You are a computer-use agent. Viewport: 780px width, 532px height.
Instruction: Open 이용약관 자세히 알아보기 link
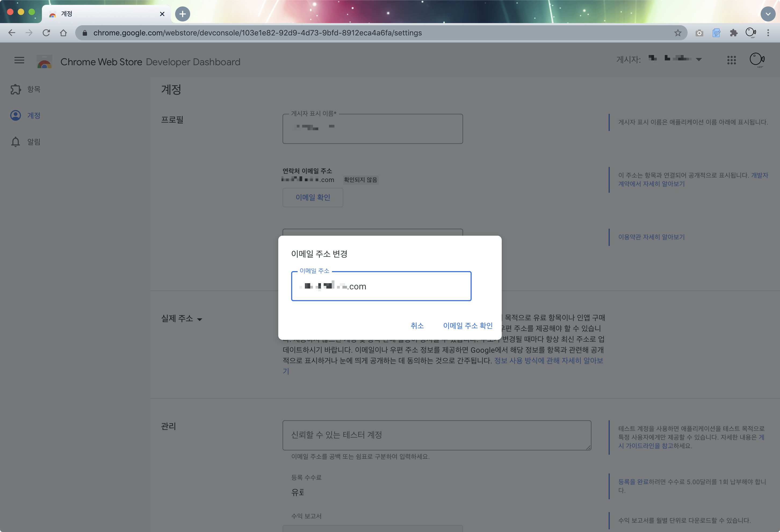(651, 237)
